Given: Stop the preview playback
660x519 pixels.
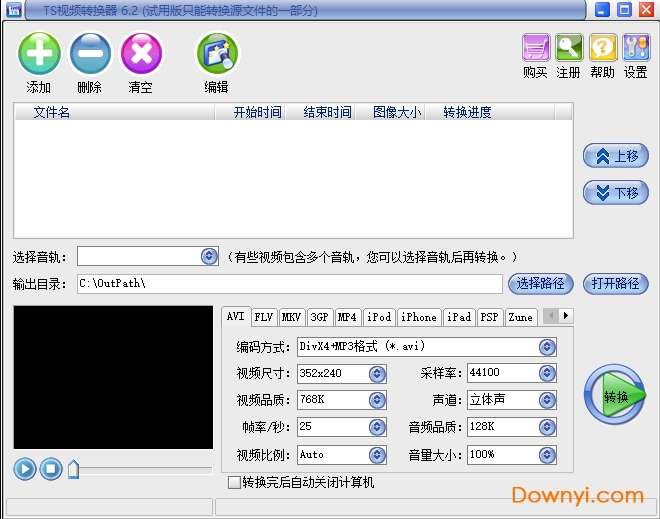Looking at the screenshot, I should click(x=51, y=468).
